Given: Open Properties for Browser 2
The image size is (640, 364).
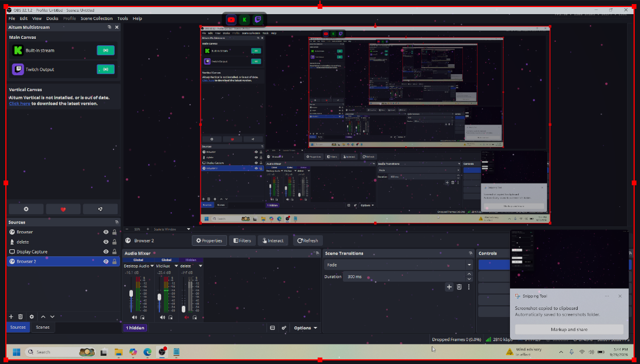Looking at the screenshot, I should coord(209,241).
